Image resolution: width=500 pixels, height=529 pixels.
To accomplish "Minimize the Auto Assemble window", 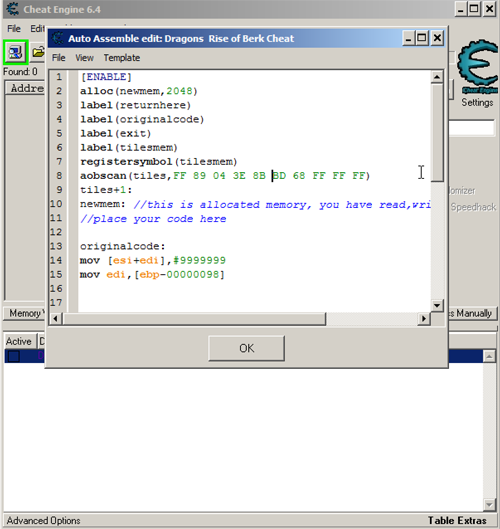I will (x=408, y=38).
